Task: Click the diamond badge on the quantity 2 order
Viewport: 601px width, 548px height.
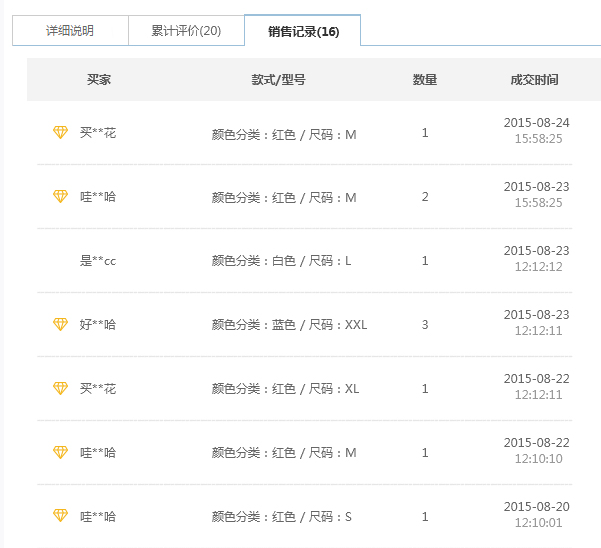Action: pyautogui.click(x=60, y=196)
